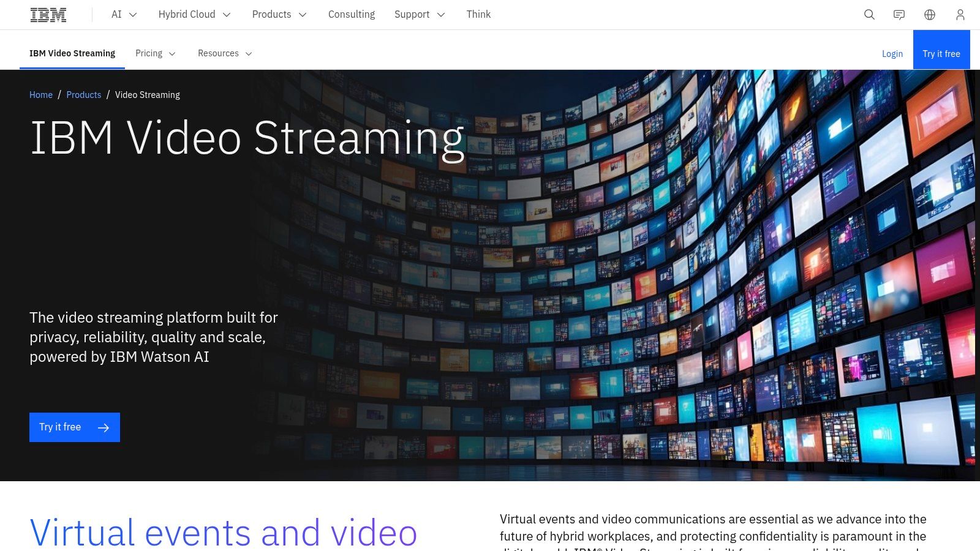Open the language globe icon
980x551 pixels.
click(x=929, y=14)
